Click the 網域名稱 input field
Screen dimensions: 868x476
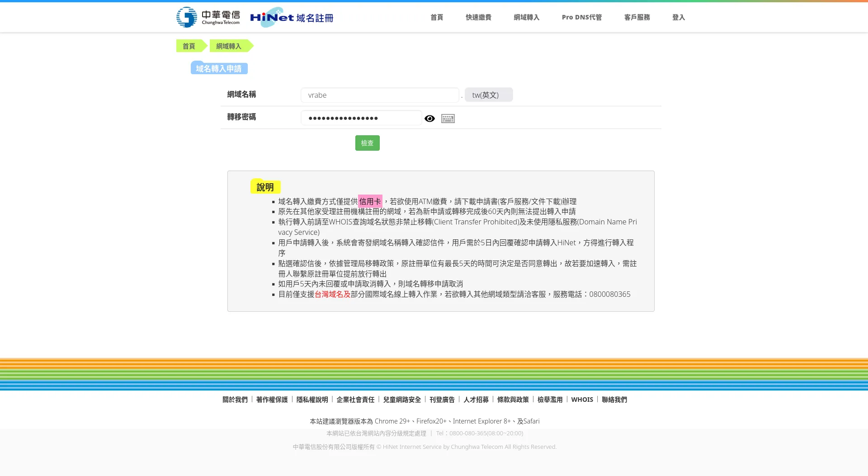point(380,95)
